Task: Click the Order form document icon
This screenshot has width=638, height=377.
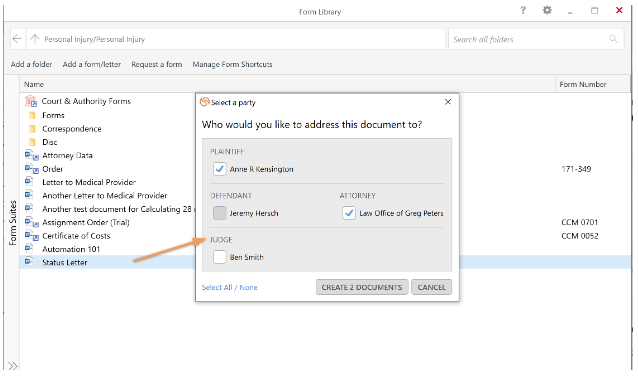Action: (31, 168)
